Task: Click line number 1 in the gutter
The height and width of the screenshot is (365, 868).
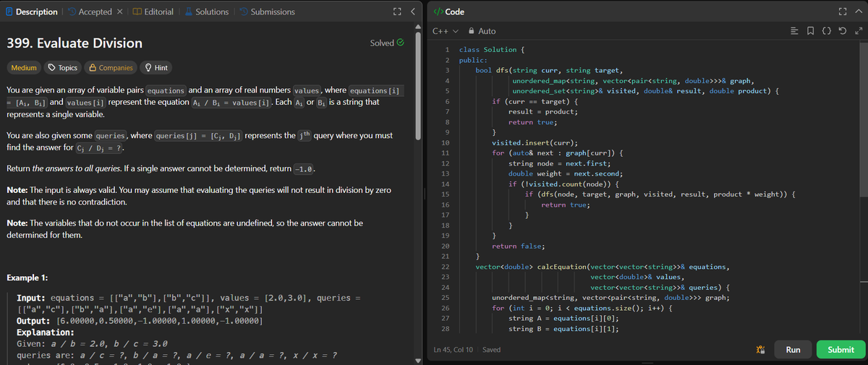Action: pos(447,50)
